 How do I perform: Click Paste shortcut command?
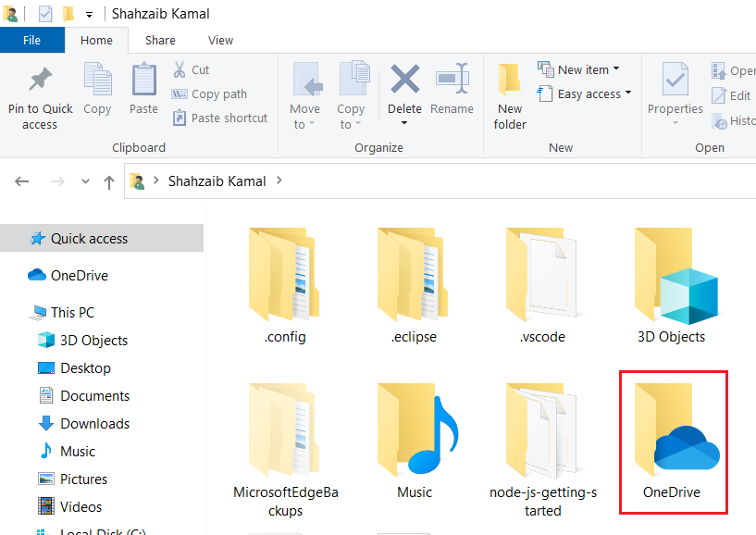point(220,118)
